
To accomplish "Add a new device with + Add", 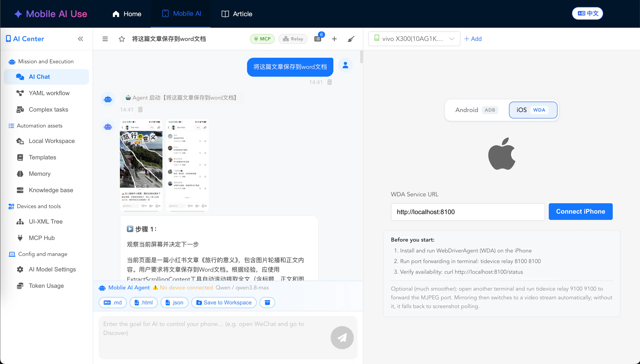I will 473,39.
